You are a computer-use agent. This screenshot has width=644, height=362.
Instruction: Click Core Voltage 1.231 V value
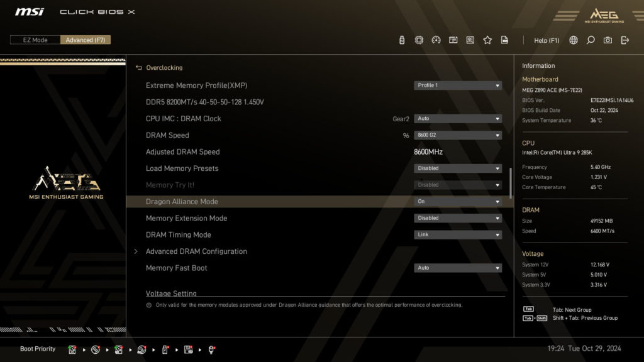[599, 177]
